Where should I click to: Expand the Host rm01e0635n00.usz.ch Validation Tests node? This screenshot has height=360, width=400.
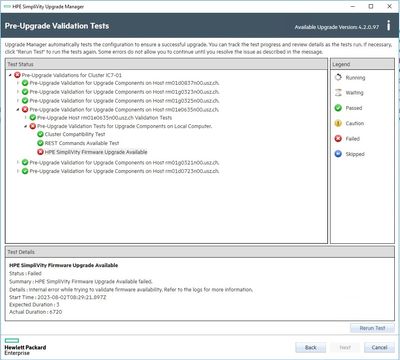pyautogui.click(x=26, y=118)
